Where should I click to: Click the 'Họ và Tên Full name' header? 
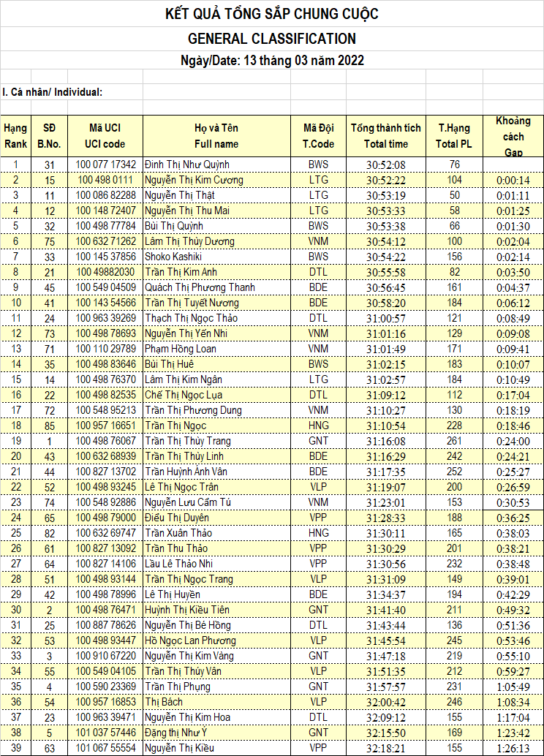tap(216, 136)
